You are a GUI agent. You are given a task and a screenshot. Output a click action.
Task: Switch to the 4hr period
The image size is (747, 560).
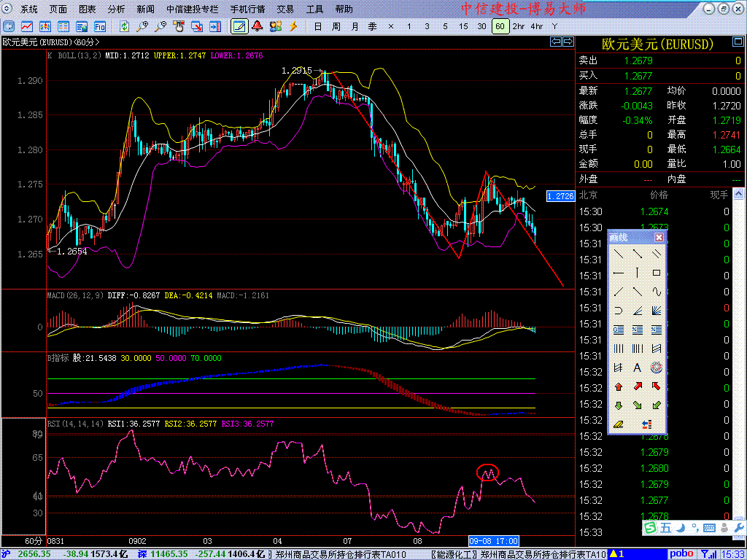pos(537,26)
